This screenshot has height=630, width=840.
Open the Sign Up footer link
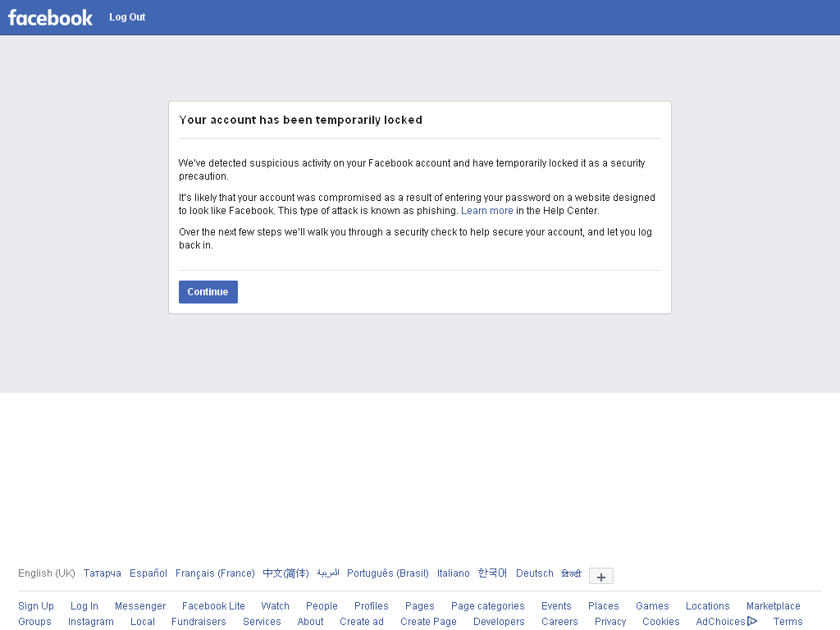[x=36, y=606]
